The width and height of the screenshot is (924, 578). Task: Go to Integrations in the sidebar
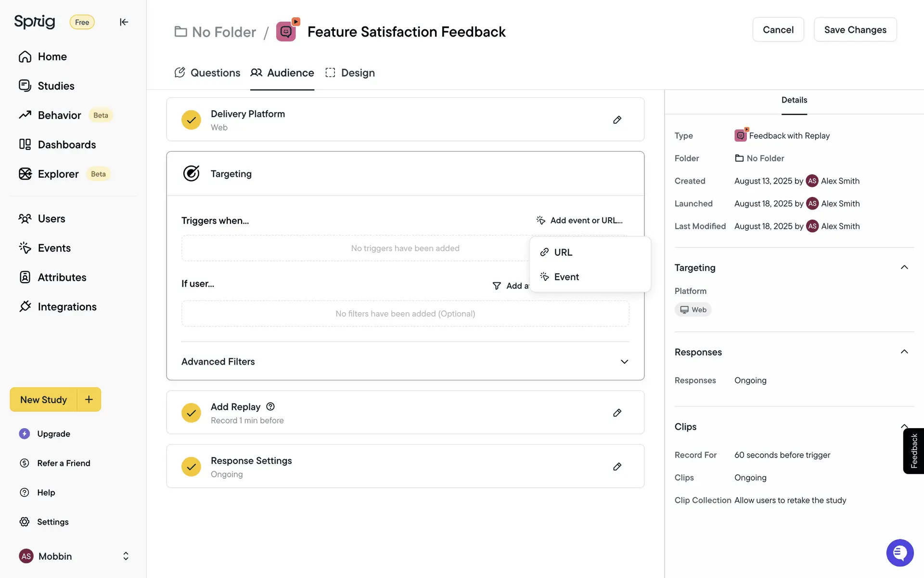(x=67, y=307)
